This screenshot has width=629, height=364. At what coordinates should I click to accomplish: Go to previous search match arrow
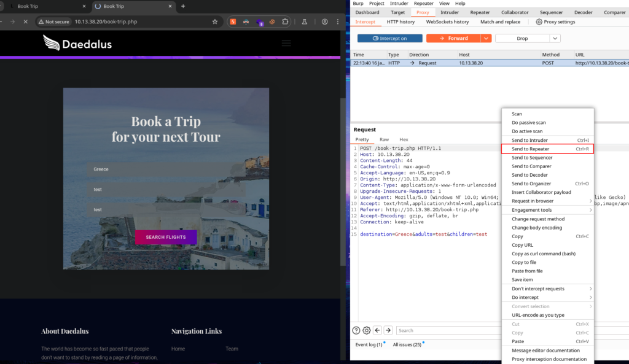(378, 330)
